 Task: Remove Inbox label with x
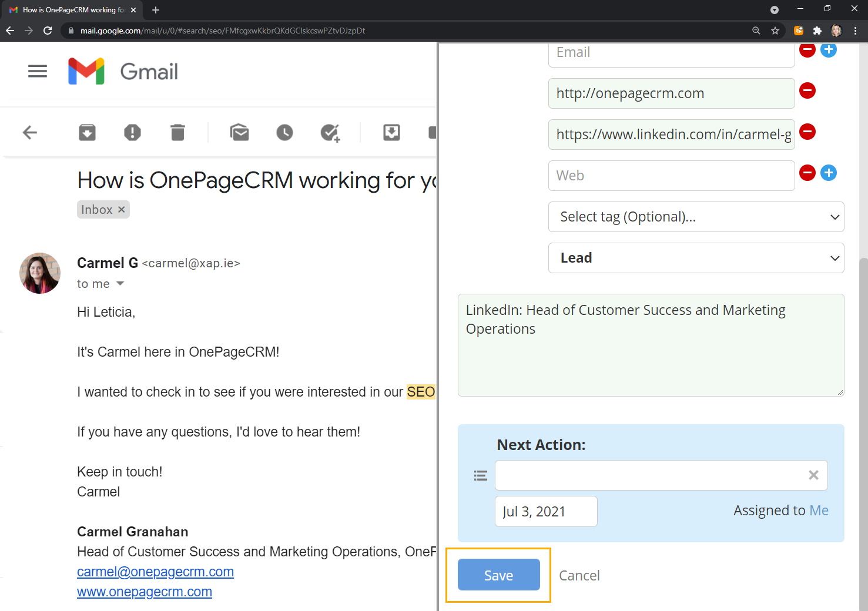point(121,210)
